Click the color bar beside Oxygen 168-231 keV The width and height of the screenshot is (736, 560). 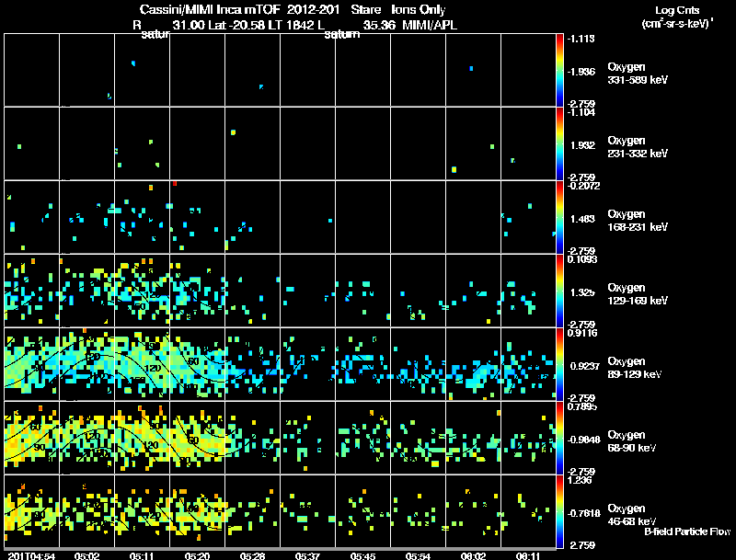[x=559, y=217]
